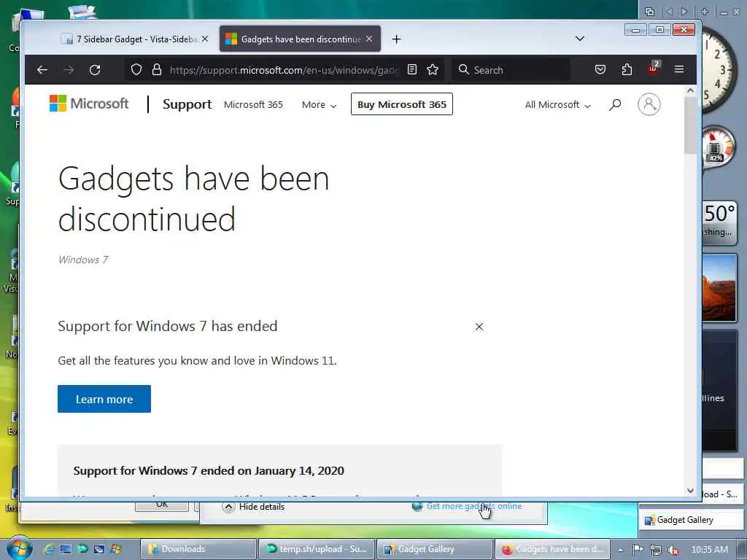Viewport: 747px width, 560px height.
Task: Show hidden tray icons arrow
Action: 620,550
